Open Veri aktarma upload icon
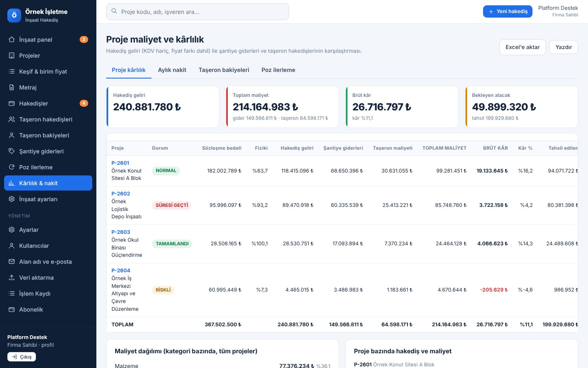This screenshot has height=368, width=588. point(11,278)
